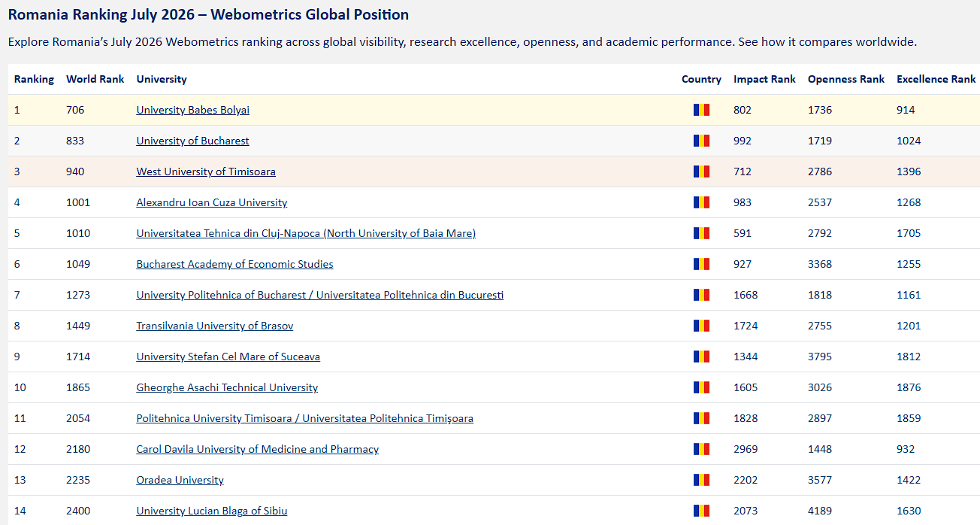Open University Lucian Blaga of Sibiu link
Screen dimensions: 980x525
click(211, 511)
